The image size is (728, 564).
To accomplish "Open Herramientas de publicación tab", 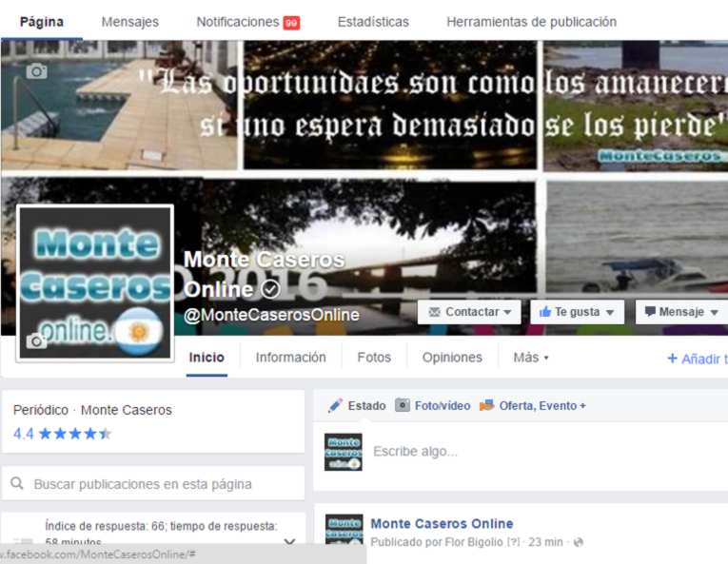I will 532,22.
